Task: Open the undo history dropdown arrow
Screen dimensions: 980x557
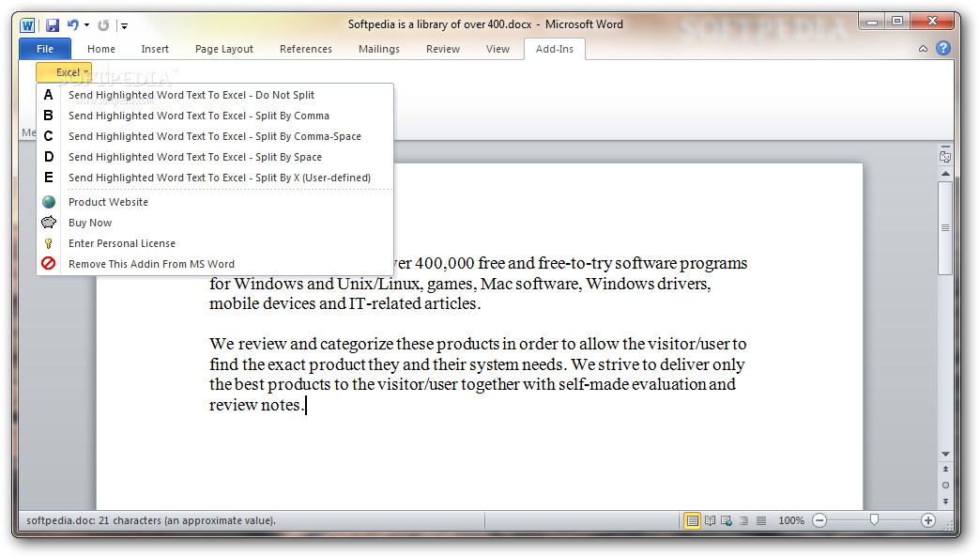Action: point(87,25)
